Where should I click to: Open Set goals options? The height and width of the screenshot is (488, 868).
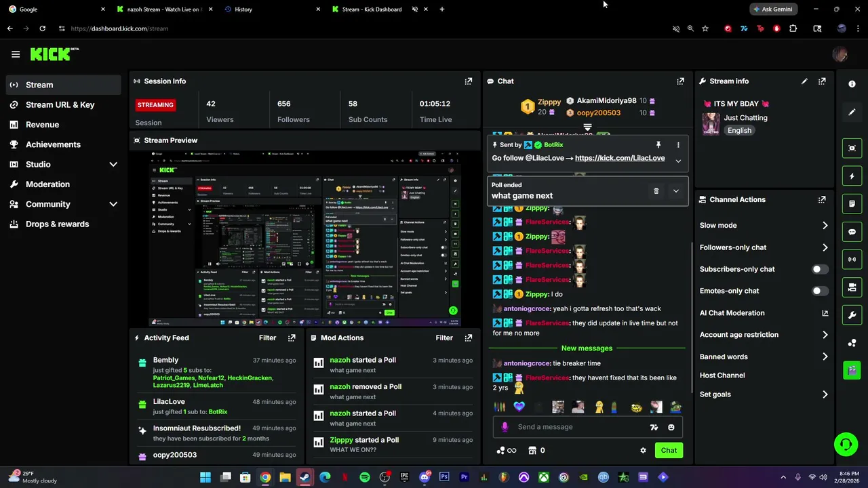click(764, 394)
